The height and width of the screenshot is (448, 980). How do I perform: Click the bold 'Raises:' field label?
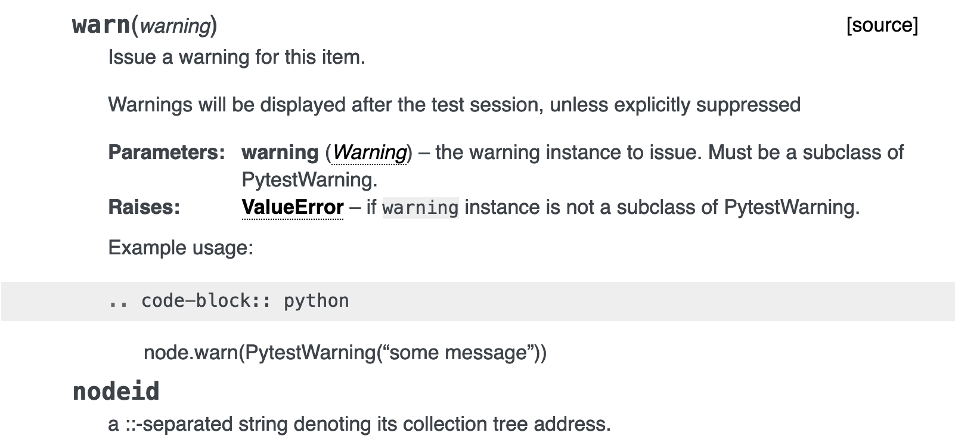(x=144, y=207)
